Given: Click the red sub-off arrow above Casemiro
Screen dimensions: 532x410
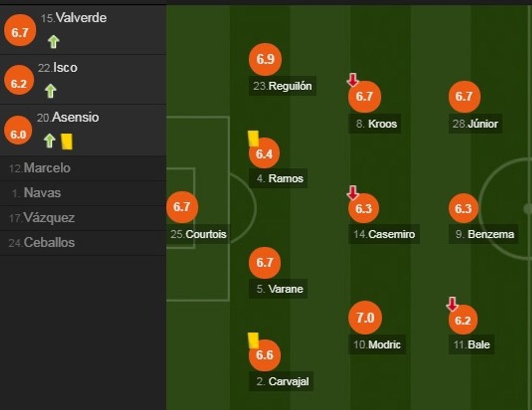Looking at the screenshot, I should pos(353,192).
